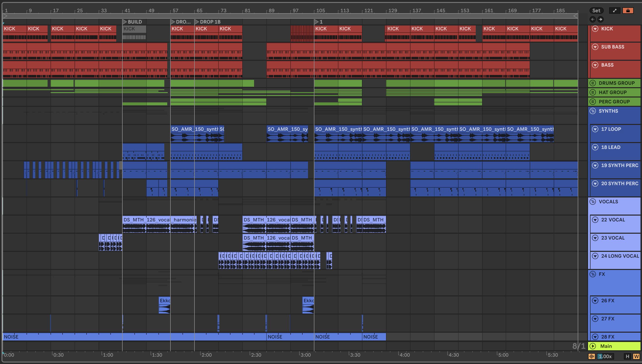Fold the FX group icon

(593, 274)
